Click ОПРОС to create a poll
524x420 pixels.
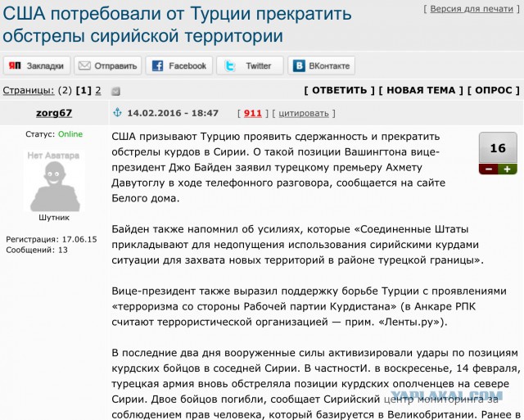point(493,90)
